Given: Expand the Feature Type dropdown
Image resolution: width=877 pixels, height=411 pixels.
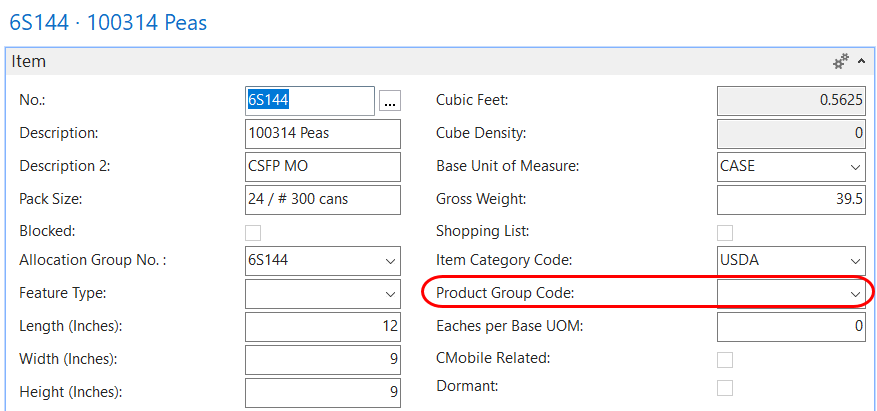Looking at the screenshot, I should [389, 294].
